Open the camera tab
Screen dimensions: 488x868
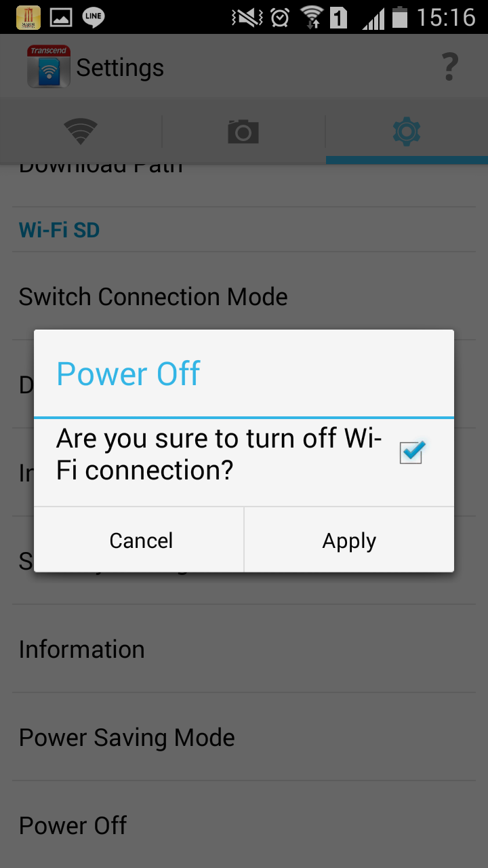click(243, 131)
